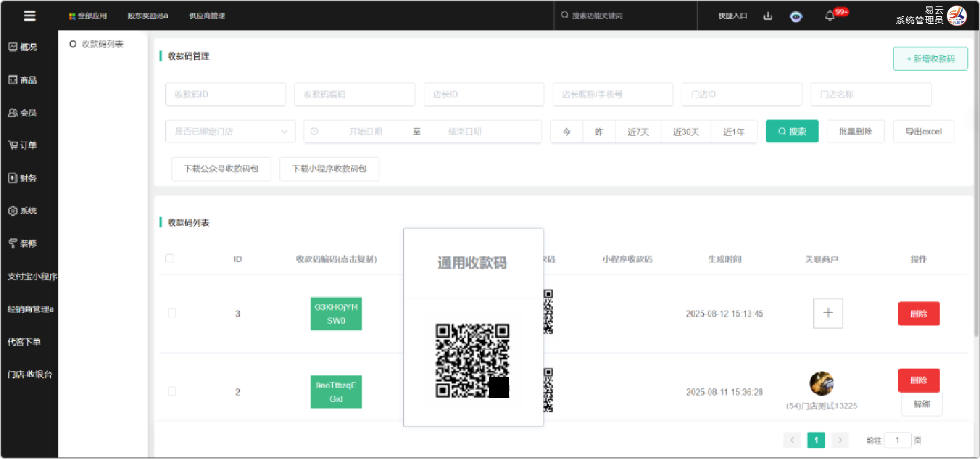Image resolution: width=980 pixels, height=459 pixels.
Task: Open 装修 in the sidebar
Action: pos(23,243)
